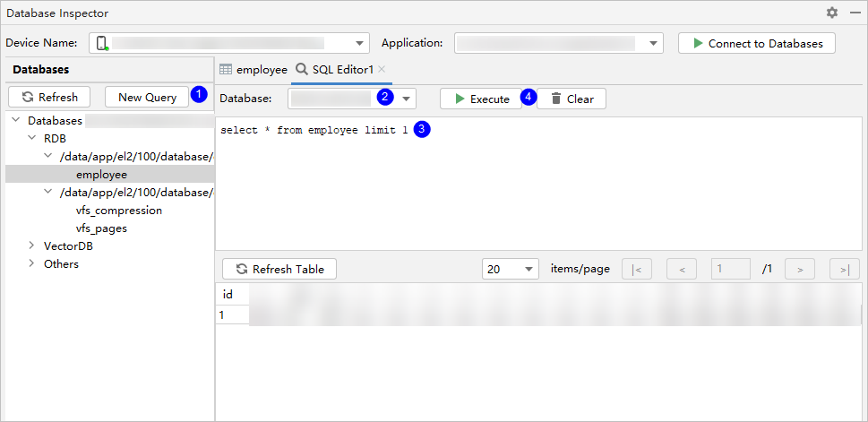Go to the first results page
Image resolution: width=868 pixels, height=422 pixels.
pyautogui.click(x=636, y=269)
